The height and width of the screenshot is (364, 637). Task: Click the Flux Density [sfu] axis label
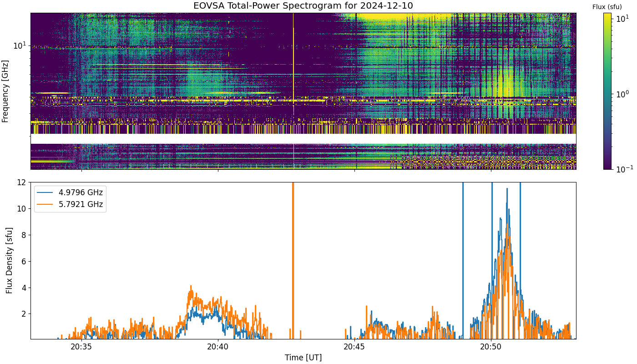click(9, 260)
